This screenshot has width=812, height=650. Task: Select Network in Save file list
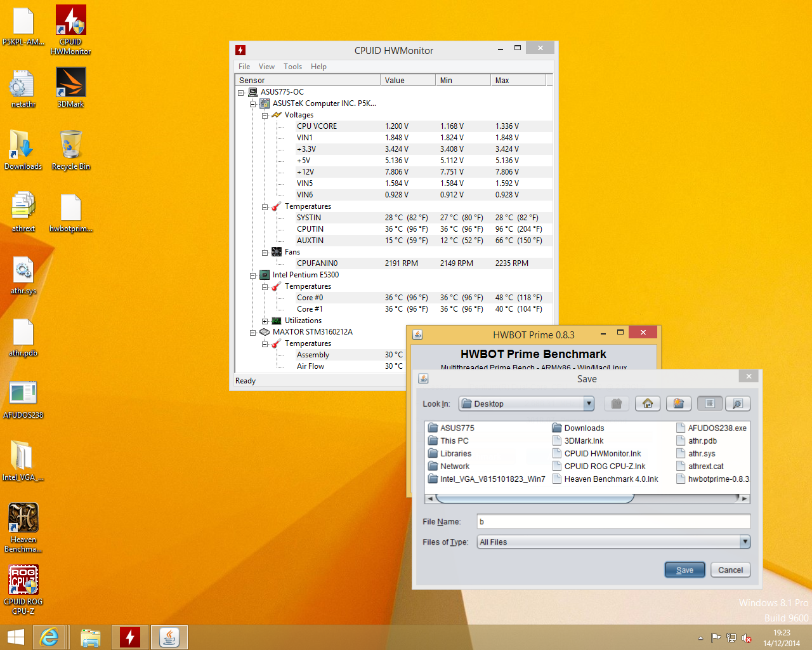[x=449, y=466]
